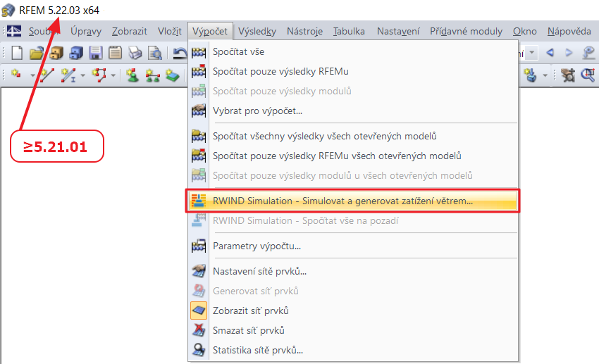599x364 pixels.
Task: Choose Spočítat pouze výsledky RFEMu
Action: pyautogui.click(x=354, y=71)
